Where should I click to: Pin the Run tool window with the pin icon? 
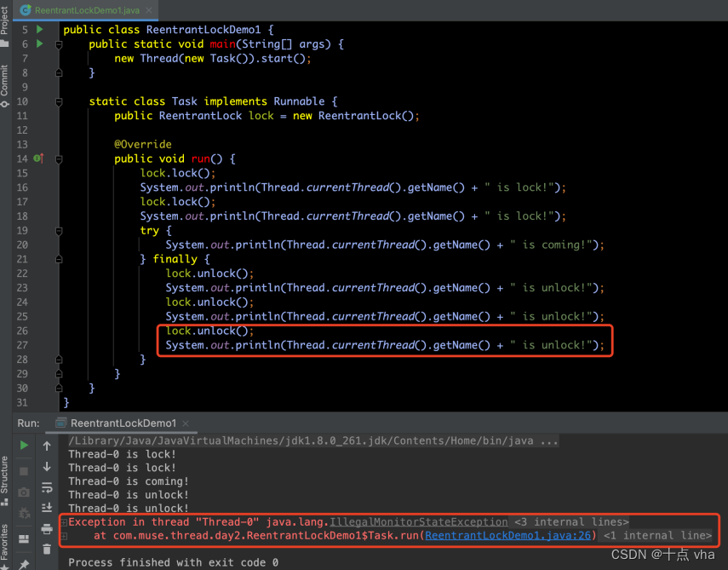coord(26,561)
